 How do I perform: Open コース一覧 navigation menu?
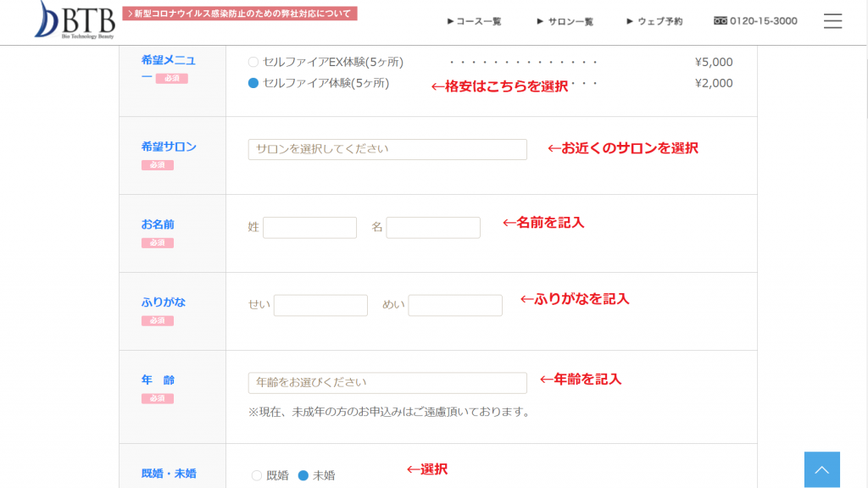[475, 21]
